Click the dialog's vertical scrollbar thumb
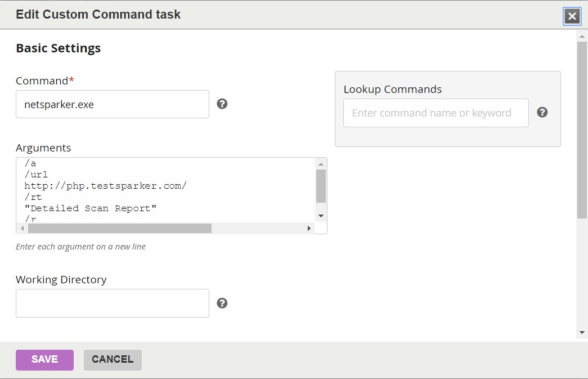Viewport: 588px width, 379px height. pos(582,130)
